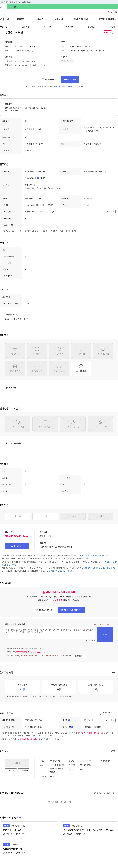Click info icon beside 인증기관
Screen dimensions: 118x868
point(69,720)
